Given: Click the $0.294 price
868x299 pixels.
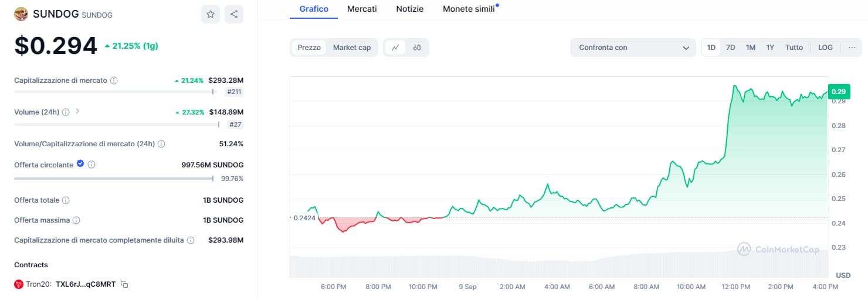Looking at the screenshot, I should click(56, 46).
